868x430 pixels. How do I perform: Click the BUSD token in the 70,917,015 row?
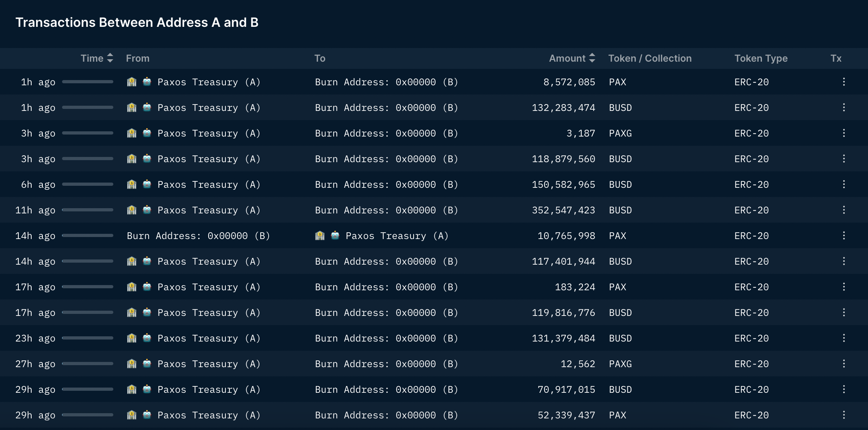pos(620,390)
